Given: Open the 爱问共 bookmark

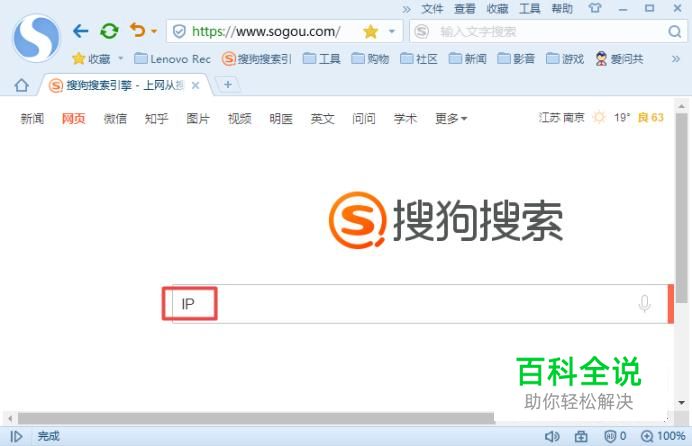Looking at the screenshot, I should [619, 59].
